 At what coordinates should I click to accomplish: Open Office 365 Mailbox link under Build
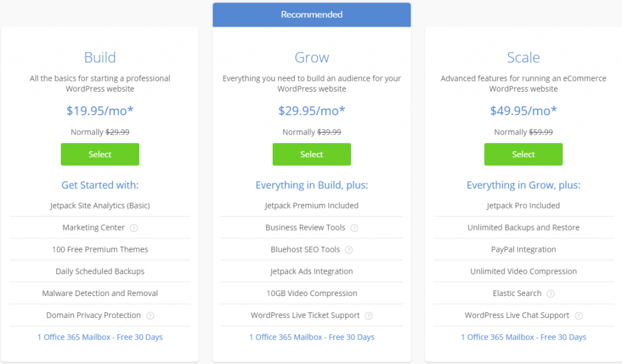click(100, 337)
